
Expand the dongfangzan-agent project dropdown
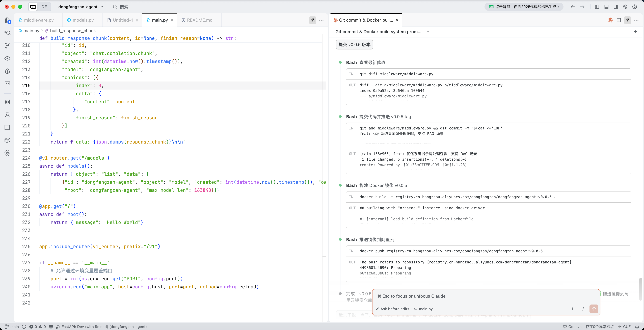80,7
